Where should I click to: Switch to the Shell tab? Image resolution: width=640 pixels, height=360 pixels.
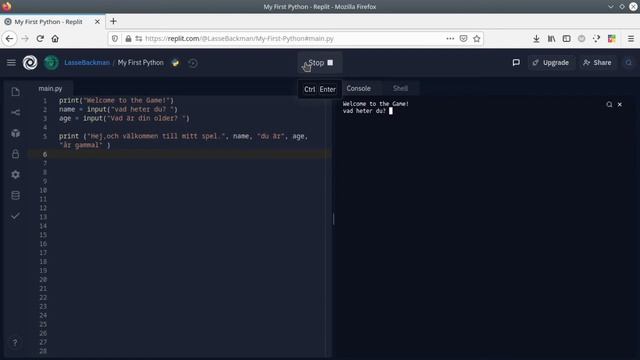click(400, 88)
